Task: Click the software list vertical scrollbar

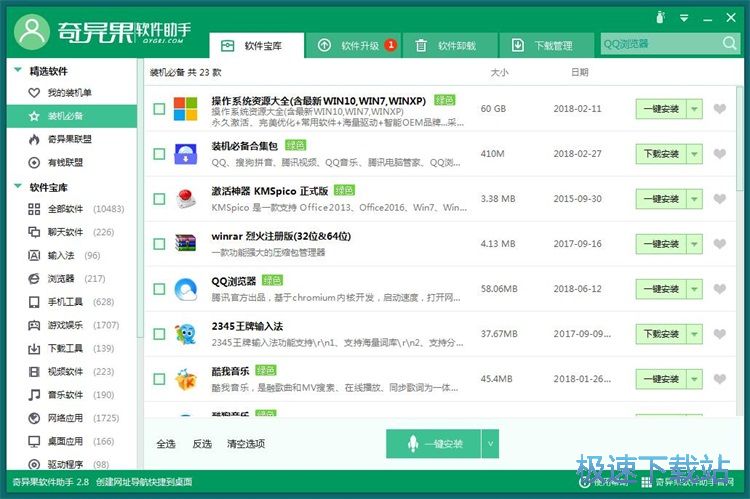Action: coord(740,139)
